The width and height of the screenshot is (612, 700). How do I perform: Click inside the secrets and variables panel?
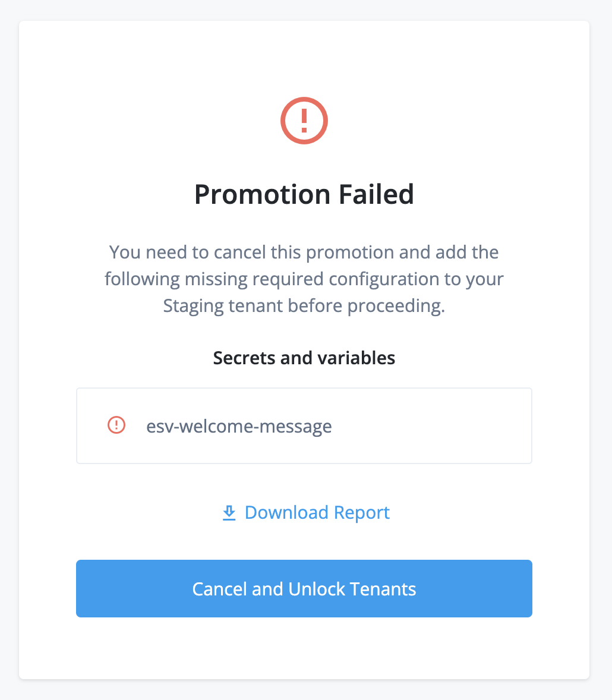pos(357,425)
